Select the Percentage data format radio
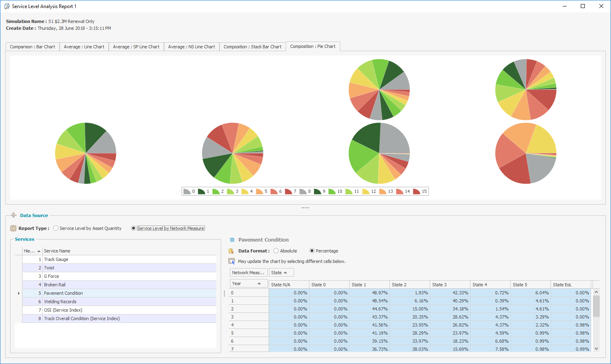 [x=312, y=251]
